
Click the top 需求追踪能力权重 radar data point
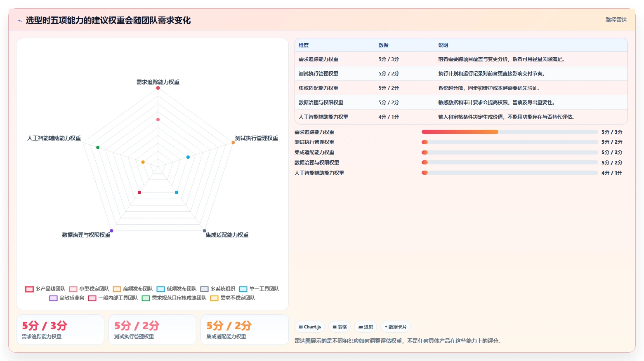(x=158, y=88)
